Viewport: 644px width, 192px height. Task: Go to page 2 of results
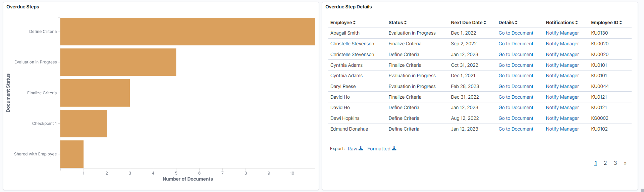pyautogui.click(x=605, y=163)
